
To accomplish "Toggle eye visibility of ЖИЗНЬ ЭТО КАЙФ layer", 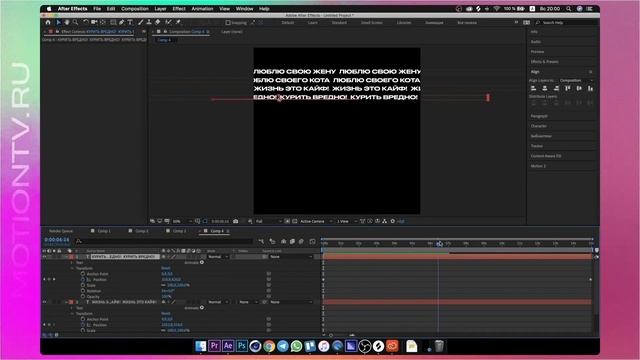I will pos(44,302).
